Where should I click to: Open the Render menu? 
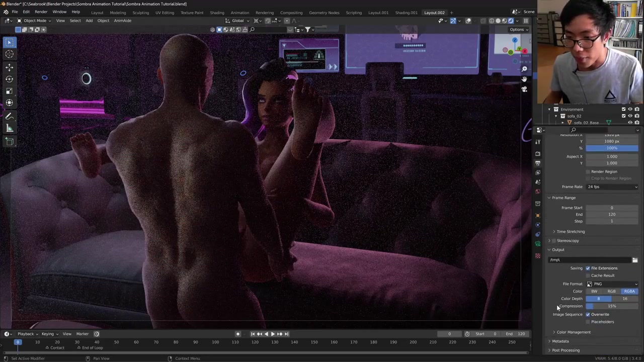tap(41, 12)
